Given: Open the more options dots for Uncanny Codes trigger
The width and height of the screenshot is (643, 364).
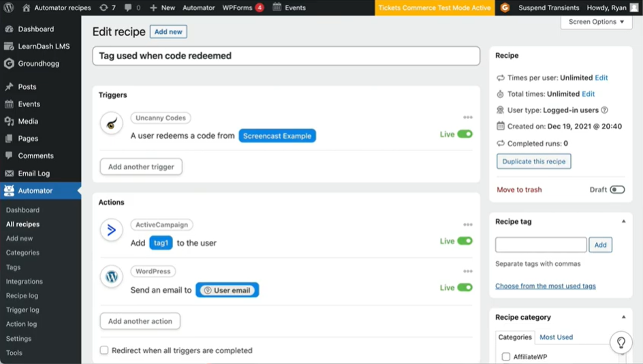Looking at the screenshot, I should coord(468,118).
